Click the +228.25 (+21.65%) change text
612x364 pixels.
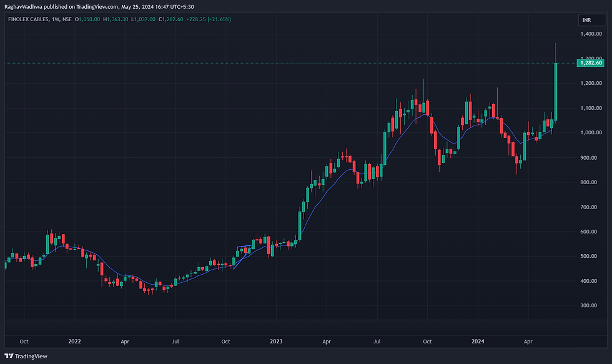coord(209,19)
